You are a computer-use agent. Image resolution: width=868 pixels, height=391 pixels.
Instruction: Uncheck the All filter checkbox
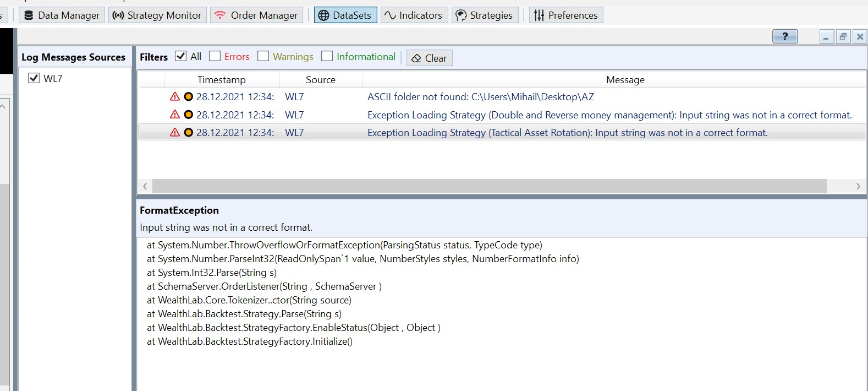click(180, 56)
